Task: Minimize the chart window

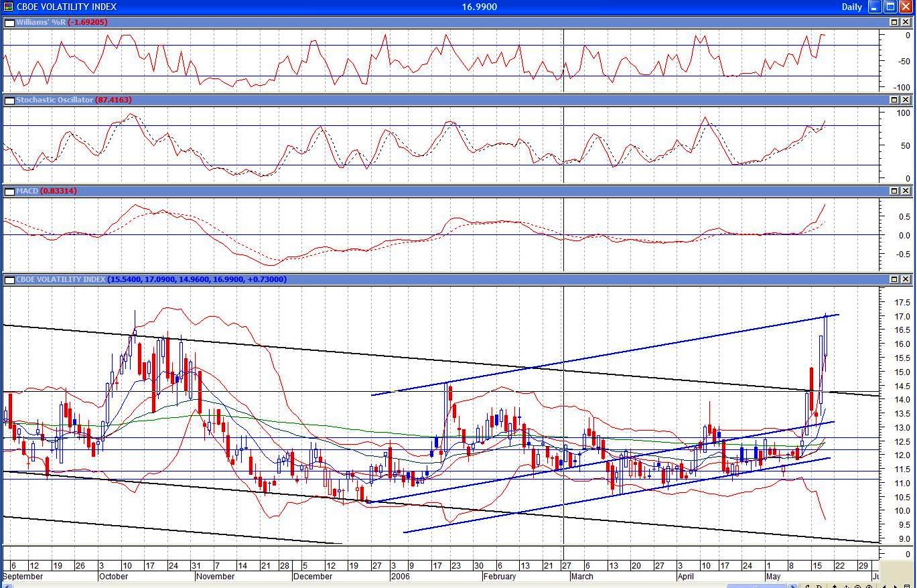Action: coord(875,7)
